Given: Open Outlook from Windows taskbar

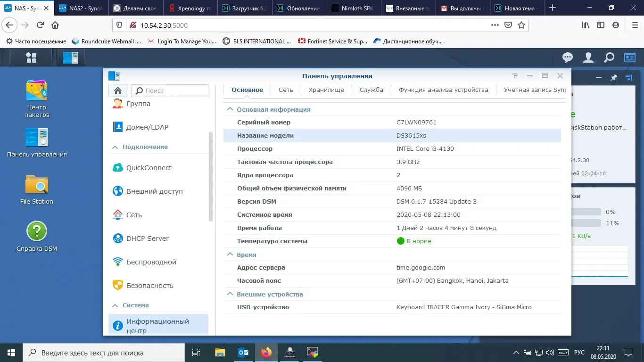Looking at the screenshot, I should click(243, 353).
